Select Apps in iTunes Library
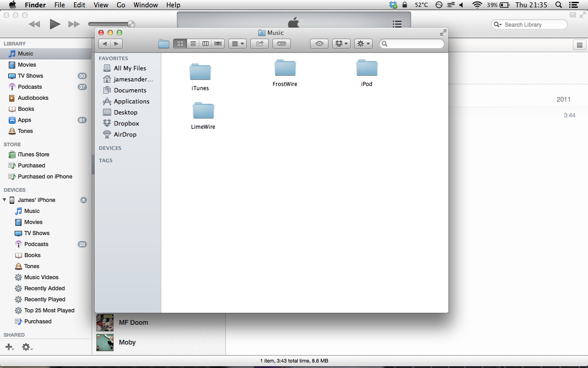 (46, 120)
